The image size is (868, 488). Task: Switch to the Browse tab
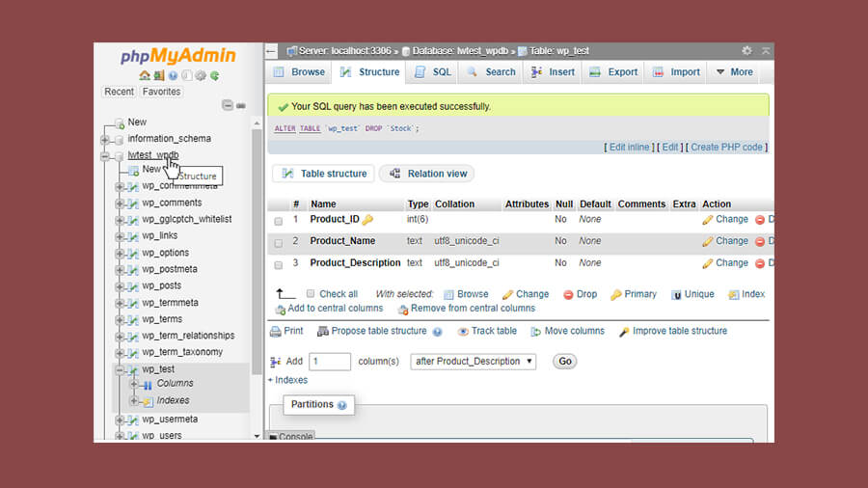pyautogui.click(x=300, y=72)
